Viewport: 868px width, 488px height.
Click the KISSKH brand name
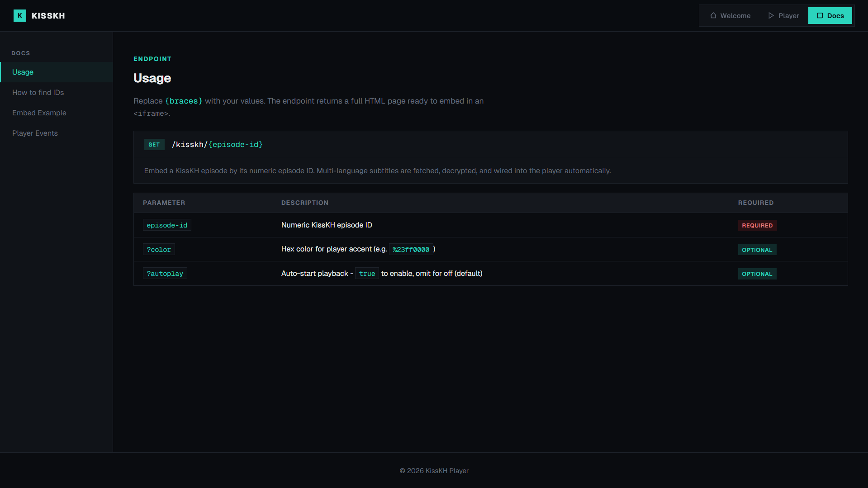coord(48,16)
